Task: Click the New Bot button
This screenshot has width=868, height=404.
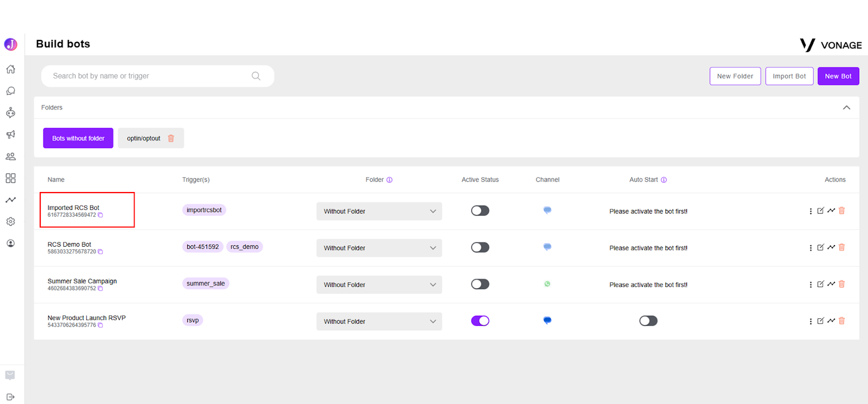Action: tap(838, 76)
